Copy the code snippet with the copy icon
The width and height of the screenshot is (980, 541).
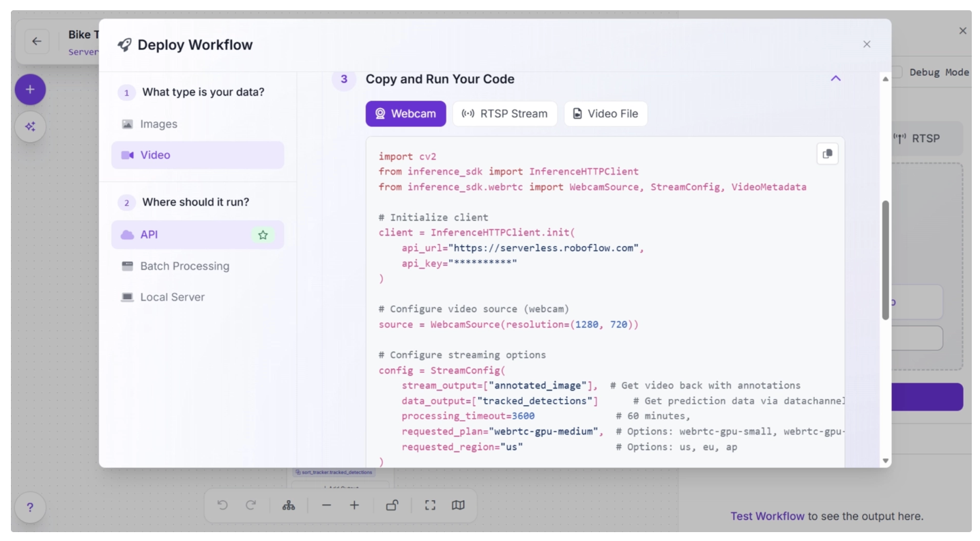[827, 154]
